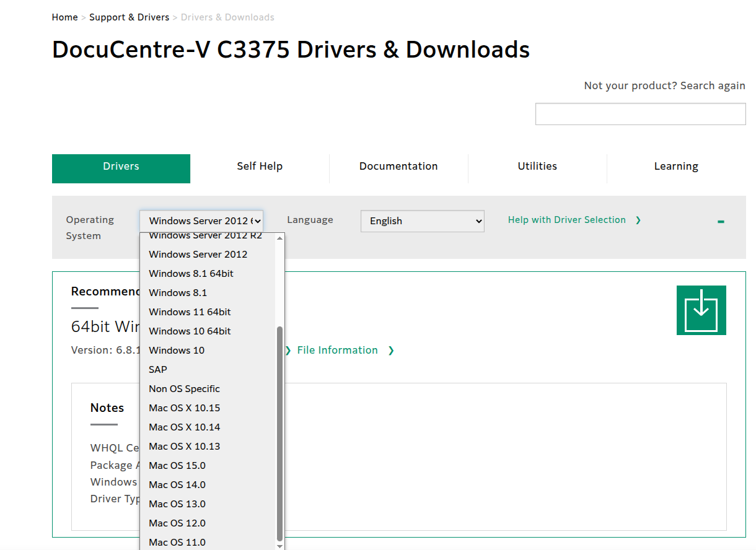Open the Language dropdown set to English
The image size is (756, 550).
pyautogui.click(x=422, y=221)
